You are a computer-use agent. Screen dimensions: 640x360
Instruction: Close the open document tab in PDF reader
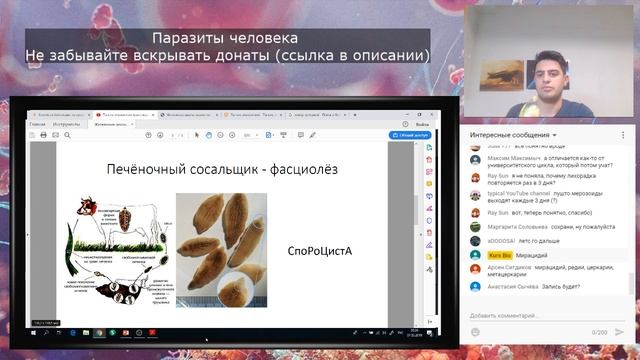click(132, 124)
